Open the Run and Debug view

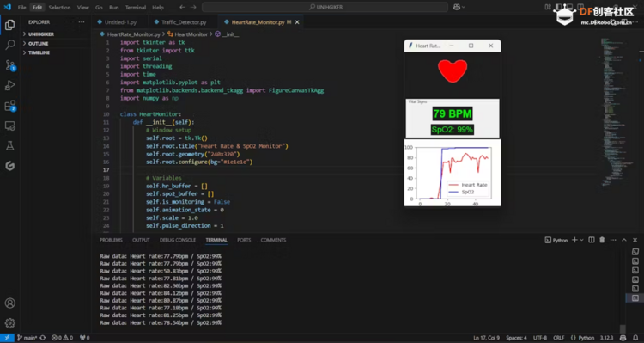pos(9,86)
